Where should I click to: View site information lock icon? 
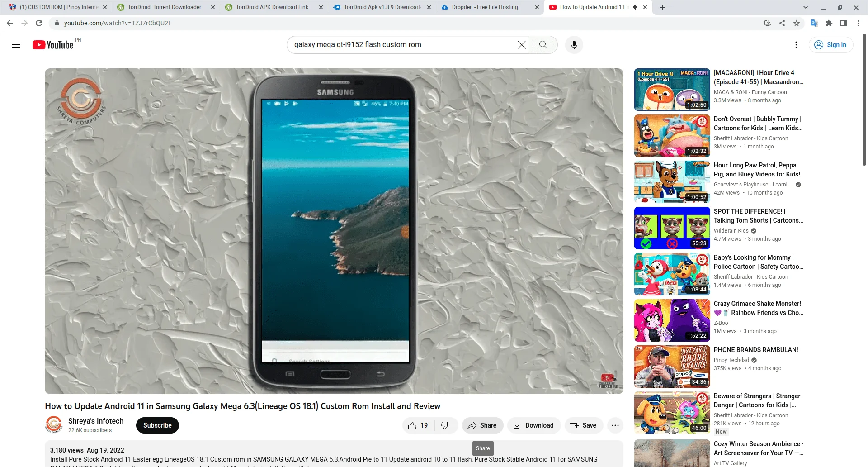pos(57,23)
